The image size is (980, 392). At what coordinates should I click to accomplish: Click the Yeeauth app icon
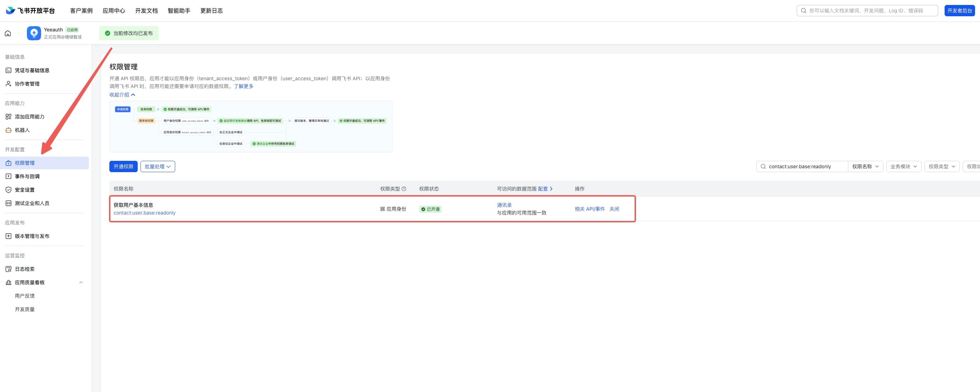pos(34,34)
